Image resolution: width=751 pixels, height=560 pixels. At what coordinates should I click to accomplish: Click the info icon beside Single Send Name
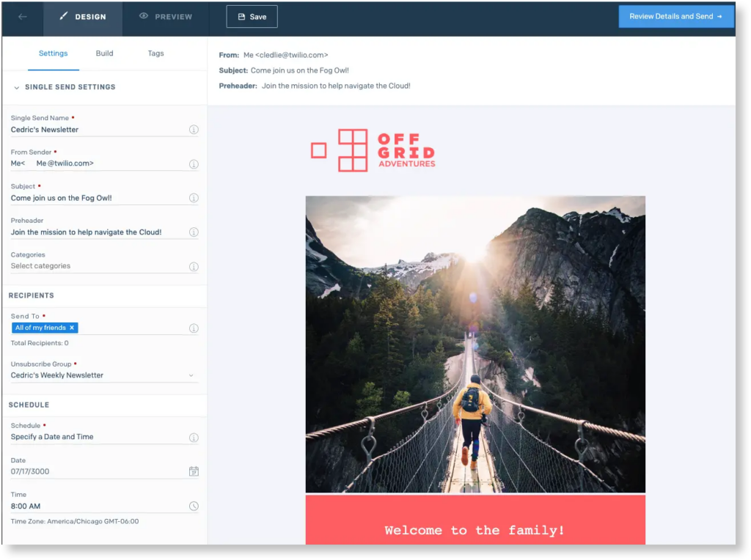[x=194, y=129]
